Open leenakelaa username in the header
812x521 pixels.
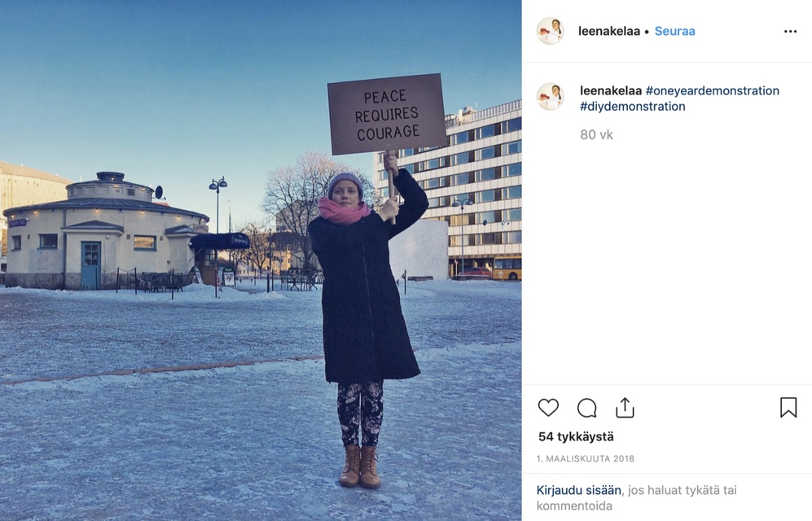(x=609, y=31)
